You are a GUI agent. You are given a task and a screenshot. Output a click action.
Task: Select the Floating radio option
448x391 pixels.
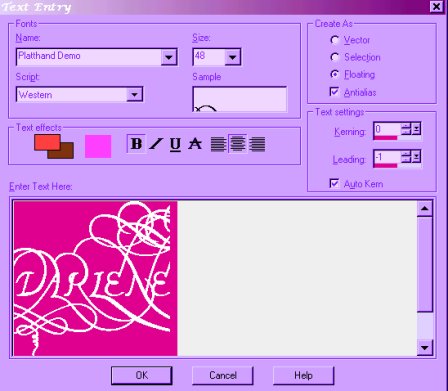[x=334, y=74]
